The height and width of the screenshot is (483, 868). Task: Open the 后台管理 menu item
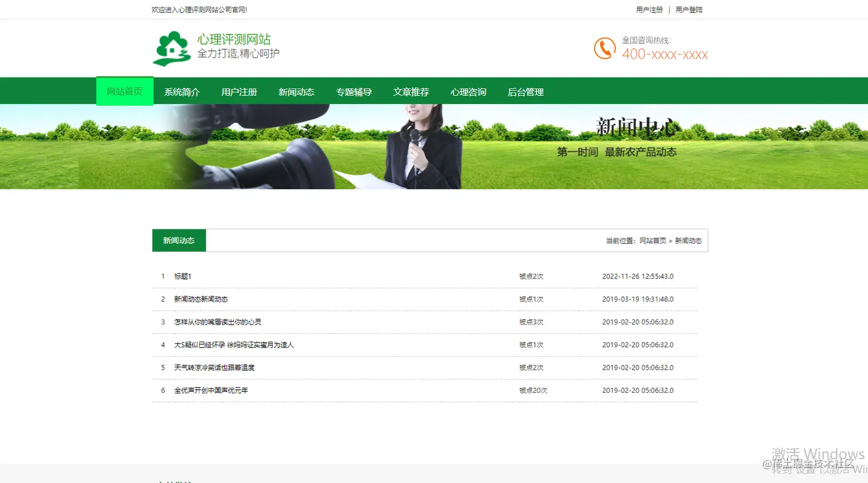coord(525,92)
